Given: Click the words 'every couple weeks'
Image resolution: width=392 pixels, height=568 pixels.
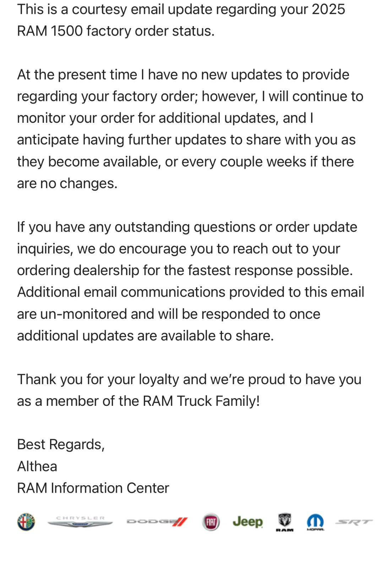Looking at the screenshot, I should 244,162.
